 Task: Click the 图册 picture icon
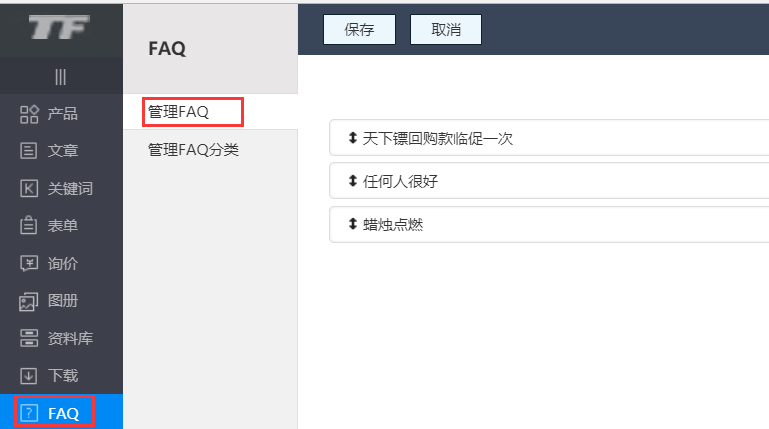pyautogui.click(x=29, y=301)
